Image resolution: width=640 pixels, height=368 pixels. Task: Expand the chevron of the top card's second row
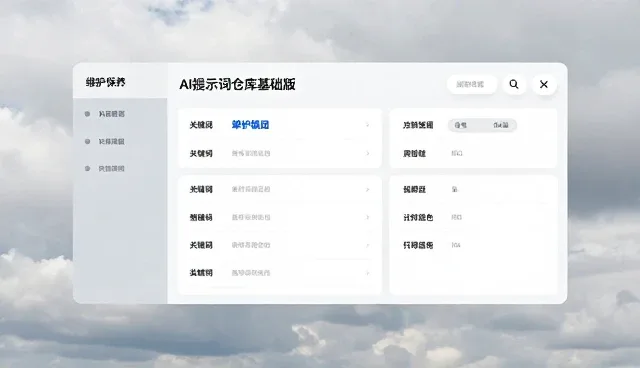pos(367,153)
